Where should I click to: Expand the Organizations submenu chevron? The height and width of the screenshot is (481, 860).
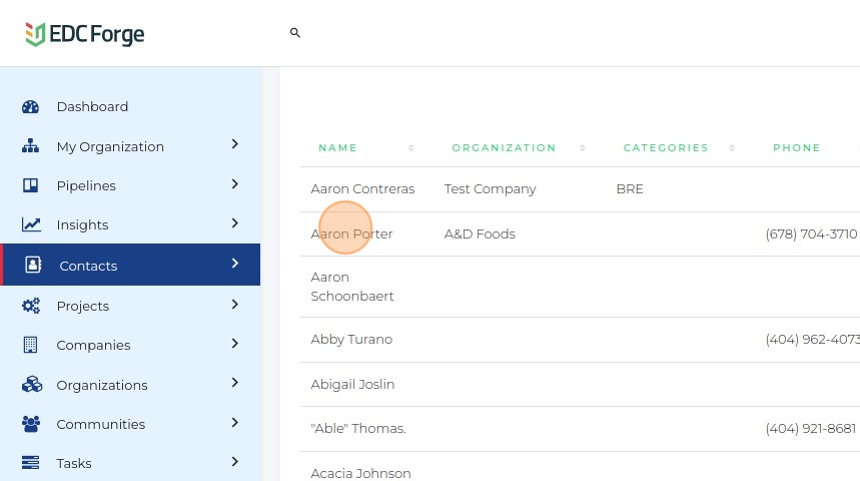click(235, 383)
